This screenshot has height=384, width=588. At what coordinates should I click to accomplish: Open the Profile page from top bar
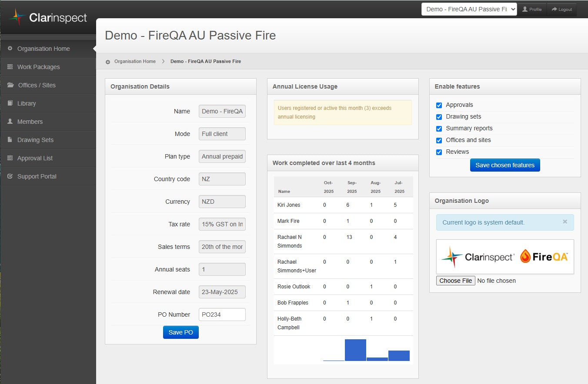click(x=532, y=9)
